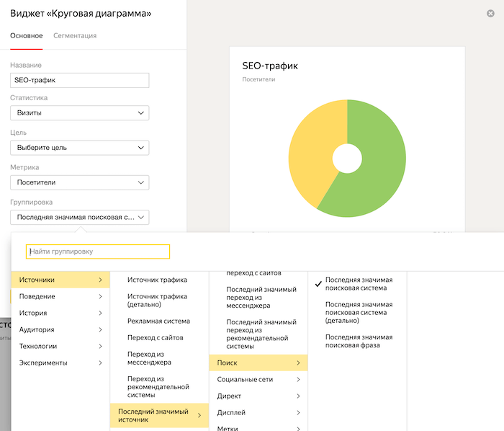Screen dimensions: 504x431
Task: Select checked Последняя значимая поисковая система
Action: point(359,283)
